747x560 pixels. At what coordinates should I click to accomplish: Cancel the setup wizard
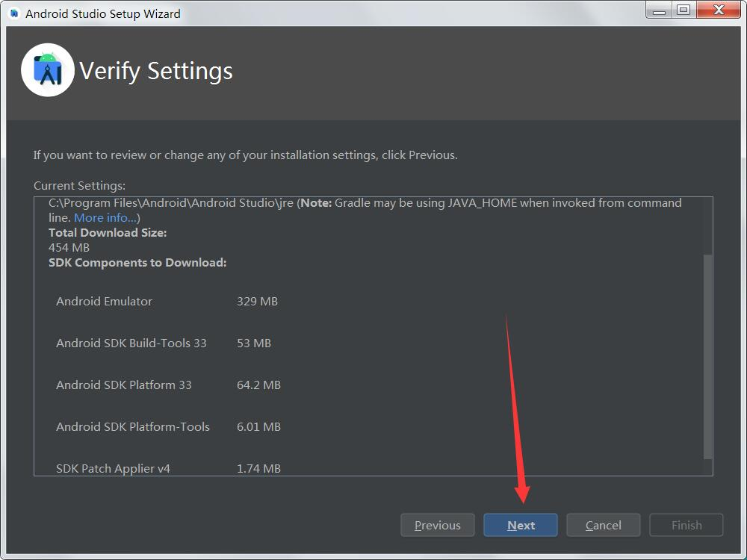(603, 525)
